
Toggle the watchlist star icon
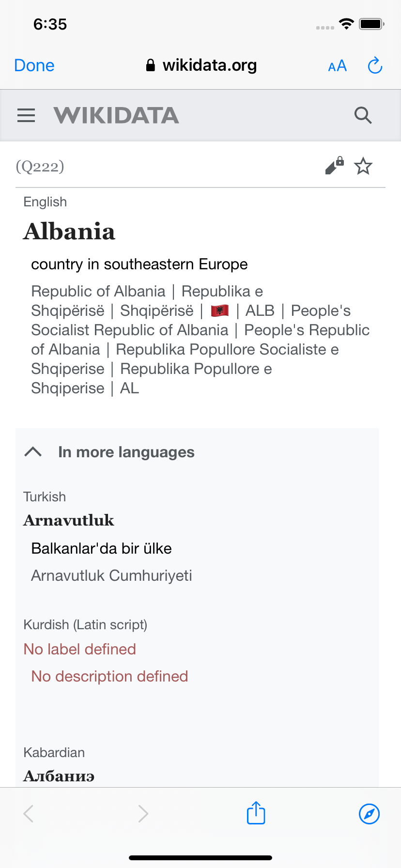click(x=363, y=166)
